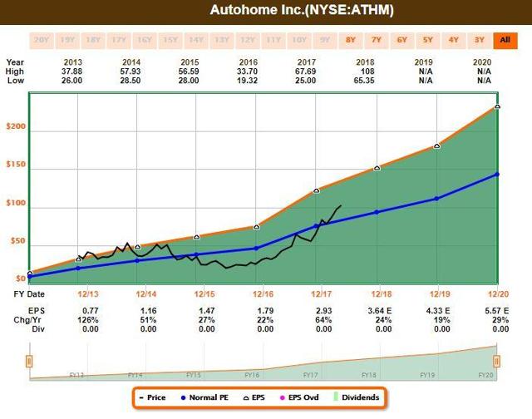The height and width of the screenshot is (419, 532).
Task: Click the EPS estimate 5.57 E
Action: (497, 311)
